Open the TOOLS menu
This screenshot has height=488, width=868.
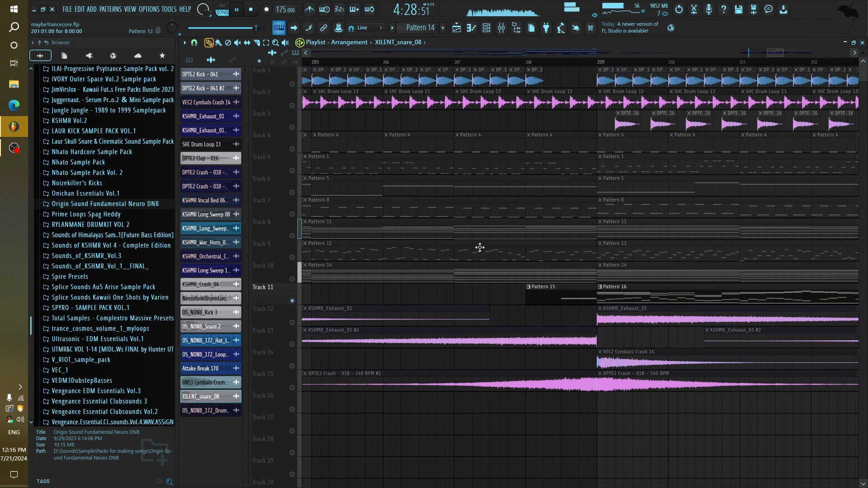pyautogui.click(x=169, y=9)
